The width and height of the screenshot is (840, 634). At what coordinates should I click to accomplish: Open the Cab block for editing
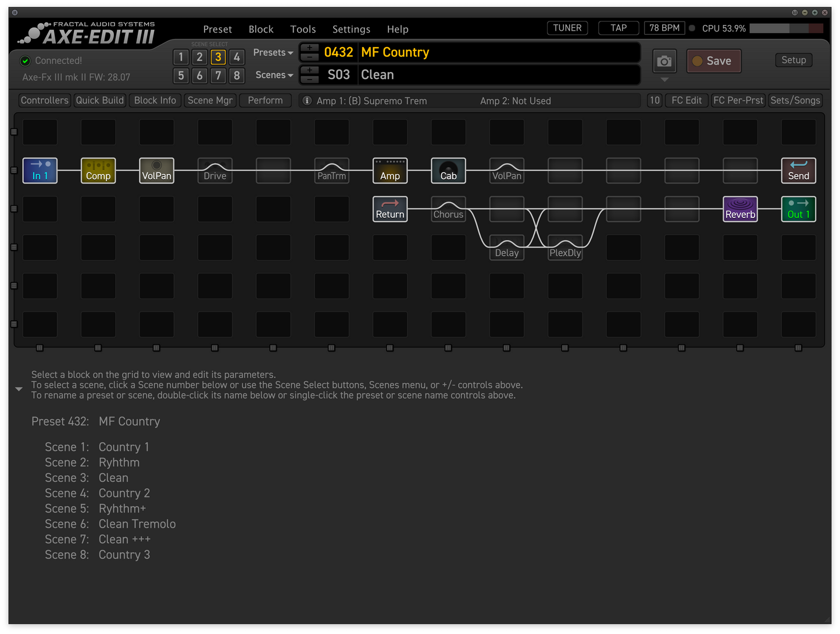click(x=448, y=170)
